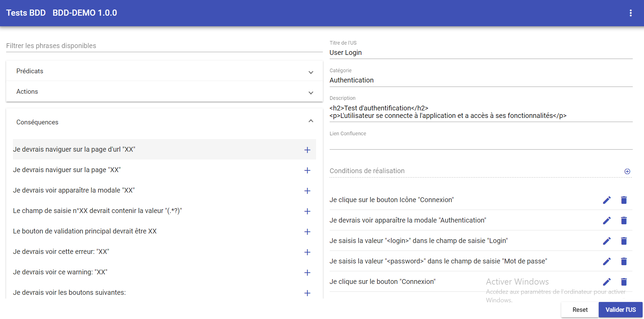The height and width of the screenshot is (319, 644).
Task: Click the Tests BDD header title
Action: tap(26, 13)
